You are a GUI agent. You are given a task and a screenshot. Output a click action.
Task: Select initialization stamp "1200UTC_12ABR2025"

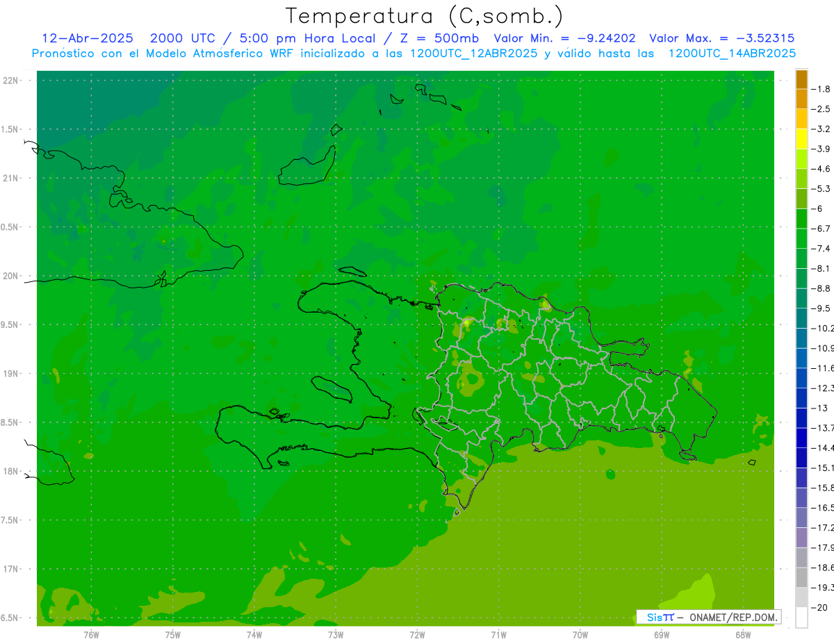click(473, 53)
